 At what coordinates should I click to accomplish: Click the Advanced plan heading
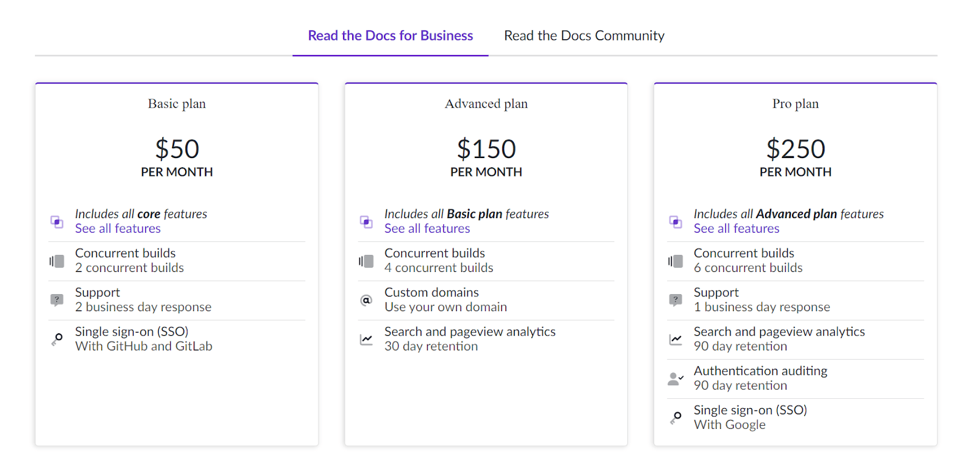coord(486,104)
